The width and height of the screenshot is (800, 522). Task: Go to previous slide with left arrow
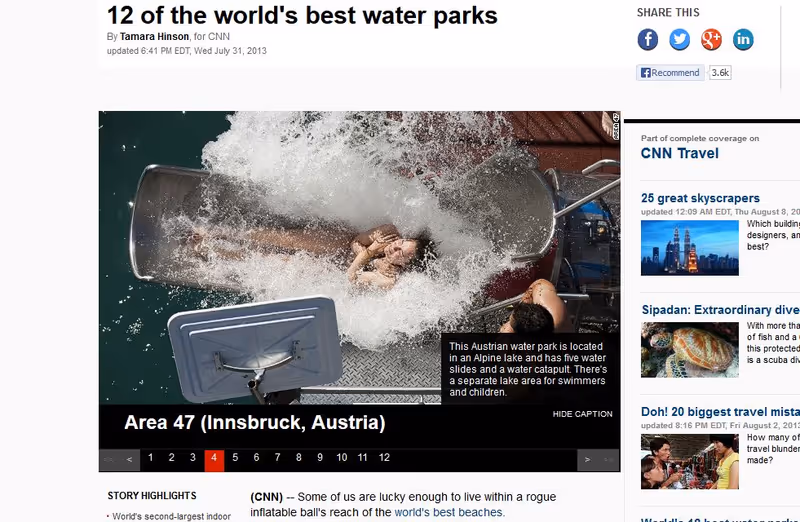pos(130,460)
